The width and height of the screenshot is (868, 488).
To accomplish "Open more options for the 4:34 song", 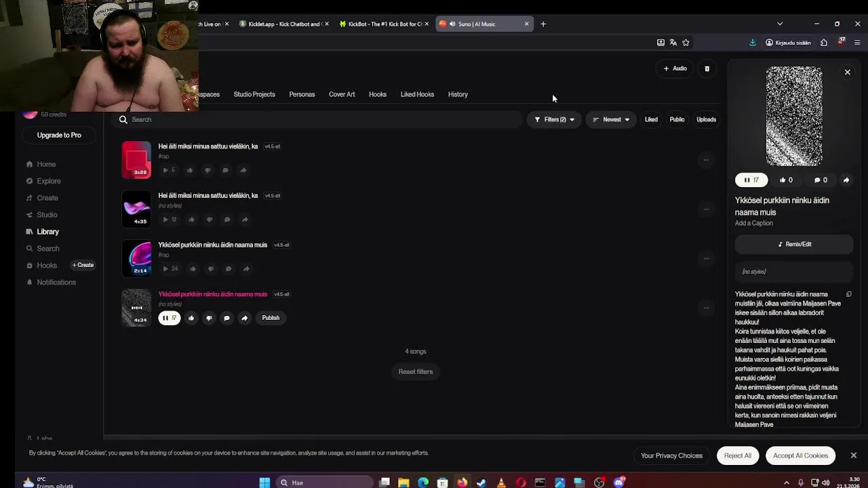I will click(706, 308).
